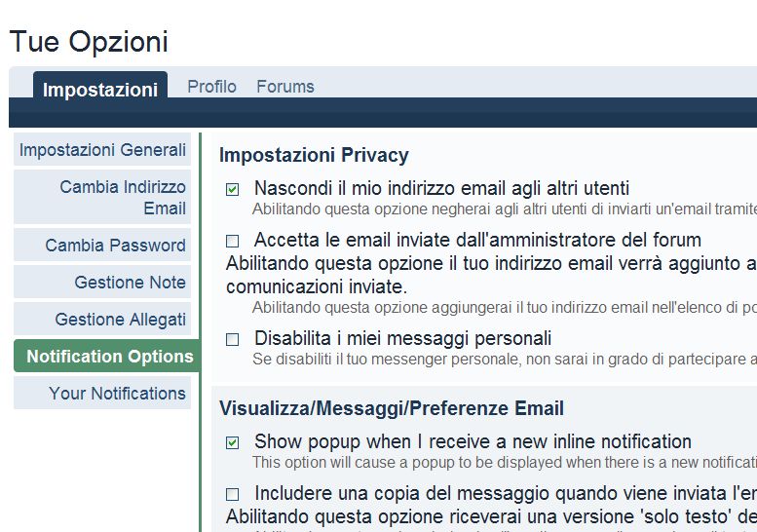The image size is (757, 532).
Task: Switch to the Profilo tab
Action: [x=212, y=87]
